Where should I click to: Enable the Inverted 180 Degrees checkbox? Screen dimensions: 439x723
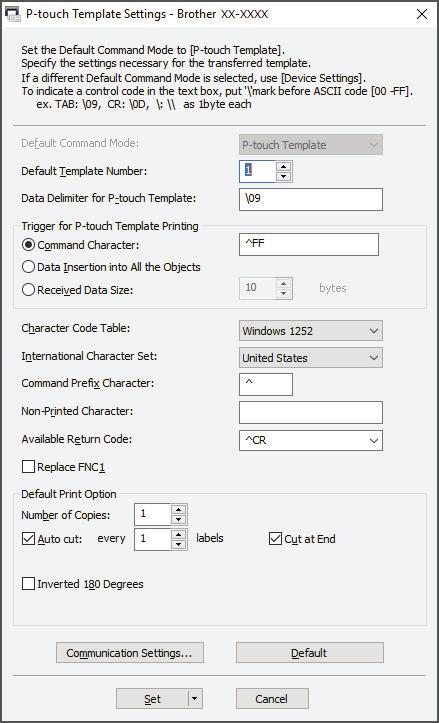[28, 584]
